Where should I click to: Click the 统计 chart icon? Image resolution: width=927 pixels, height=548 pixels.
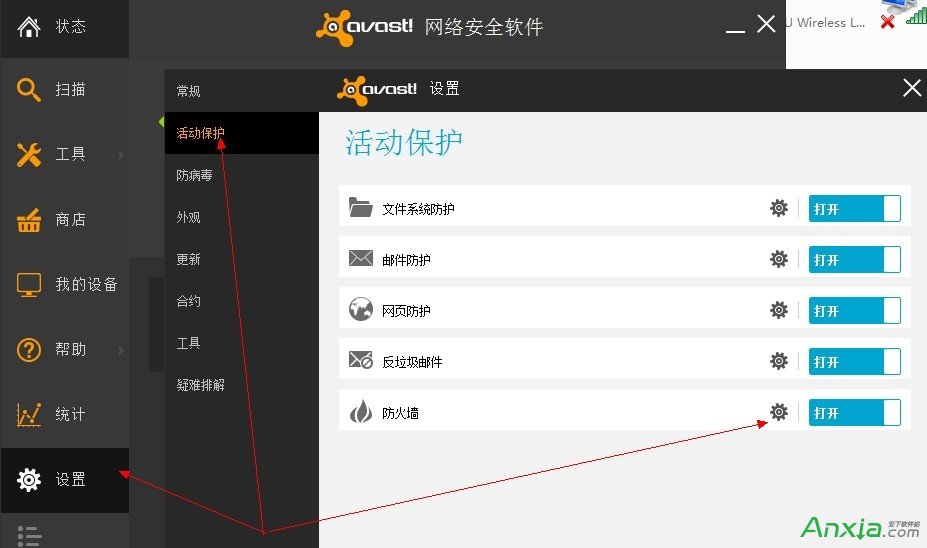(x=28, y=414)
